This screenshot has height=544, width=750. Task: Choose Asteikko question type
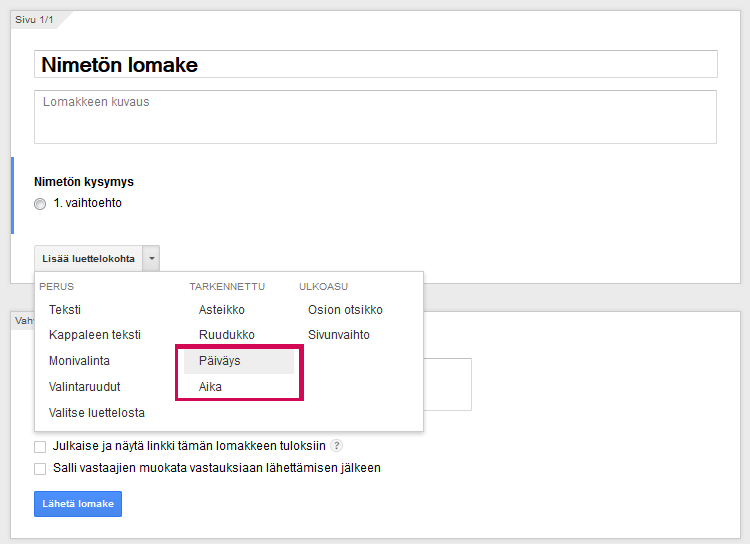tap(222, 310)
